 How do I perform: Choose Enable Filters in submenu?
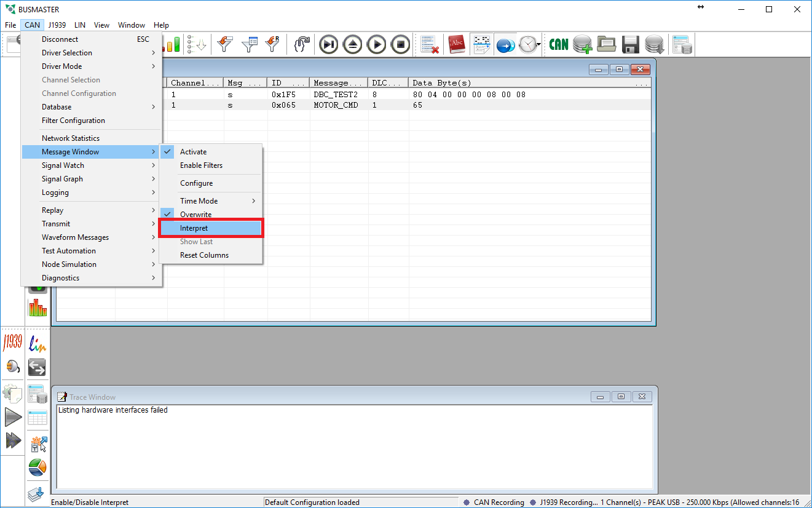pos(211,165)
